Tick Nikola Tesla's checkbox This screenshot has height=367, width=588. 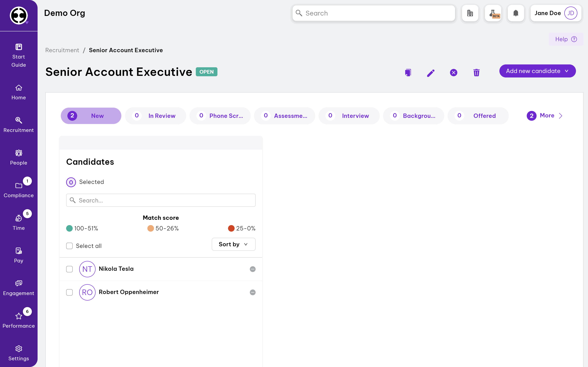click(69, 269)
